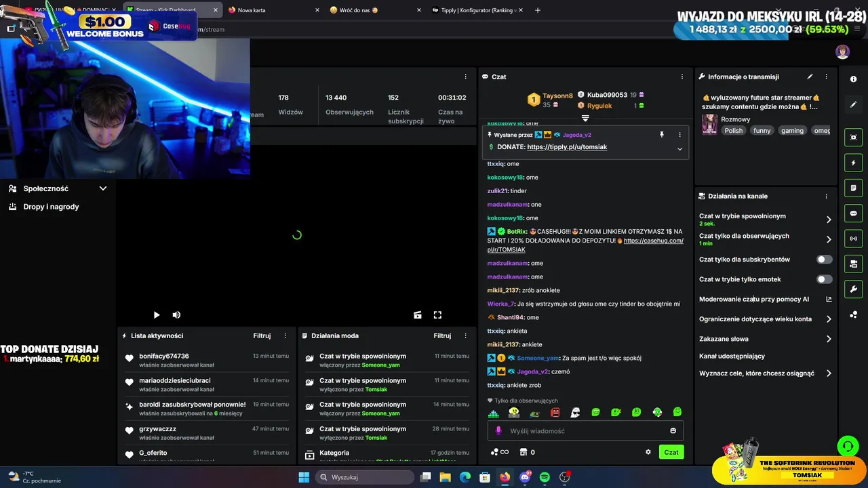Click Windows taskbar search box
Screen dimensions: 868x488
366,477
